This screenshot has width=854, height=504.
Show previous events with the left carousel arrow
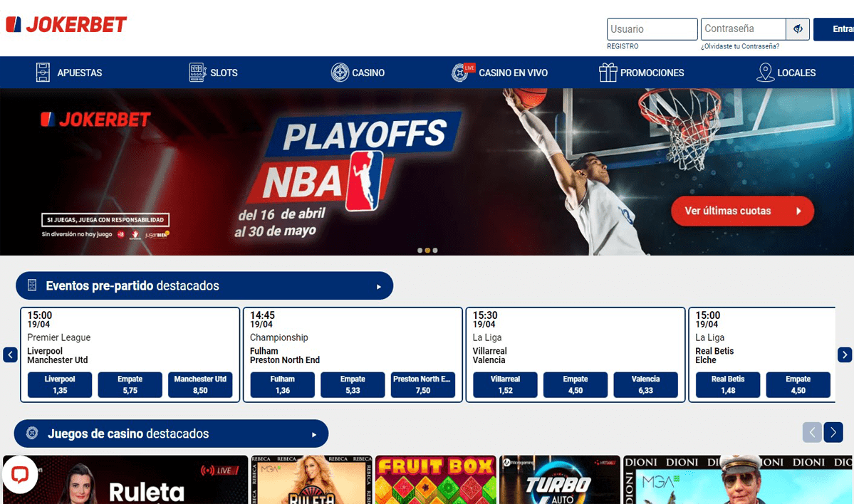click(11, 355)
